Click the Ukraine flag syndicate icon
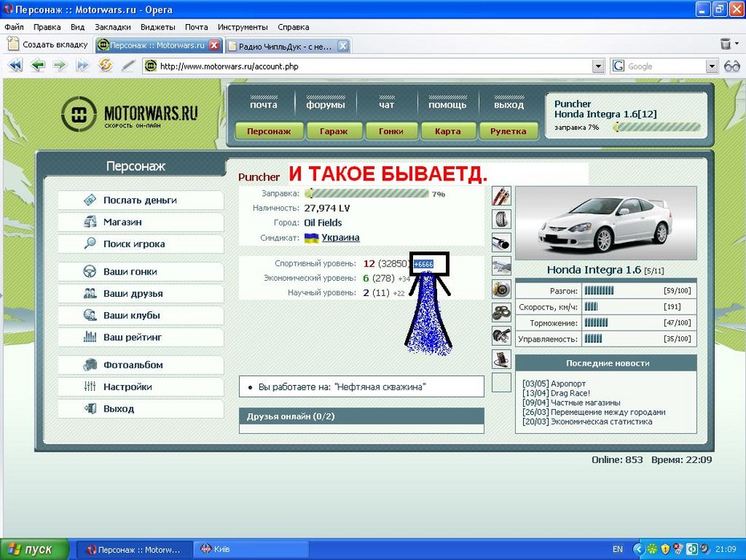 point(311,238)
